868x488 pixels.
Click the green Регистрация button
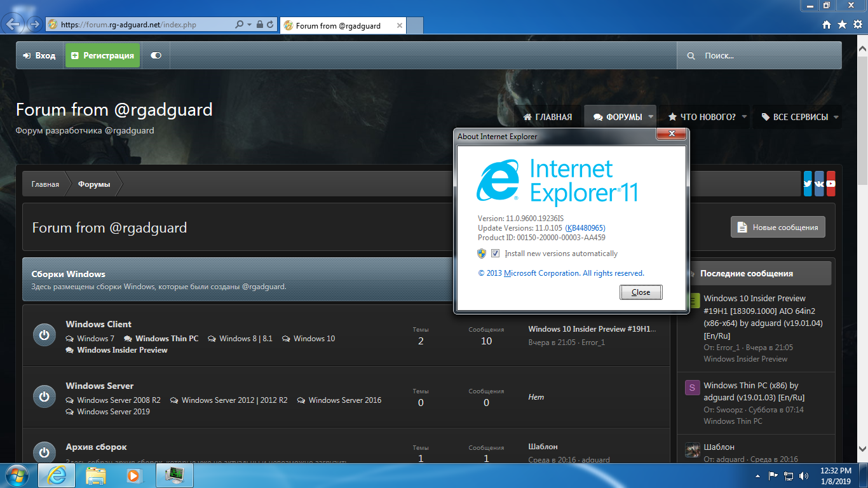(x=102, y=56)
